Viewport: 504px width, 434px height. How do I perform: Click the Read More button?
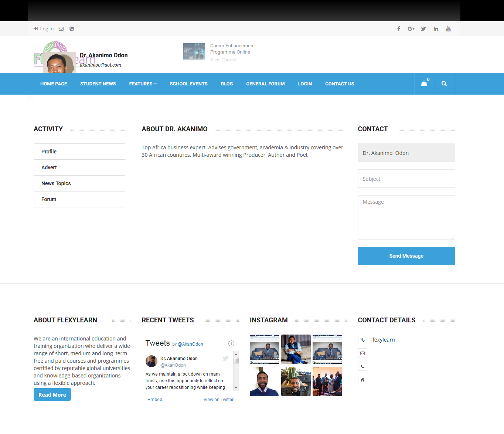pos(52,395)
